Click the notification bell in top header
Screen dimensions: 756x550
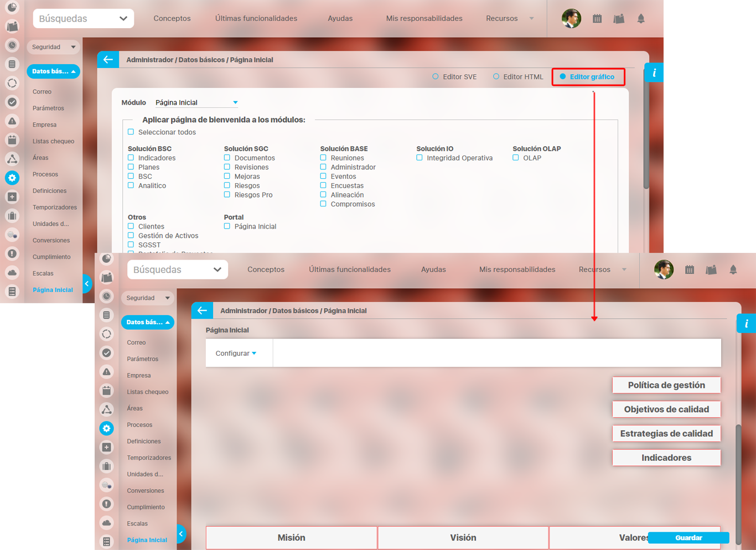[x=641, y=19]
